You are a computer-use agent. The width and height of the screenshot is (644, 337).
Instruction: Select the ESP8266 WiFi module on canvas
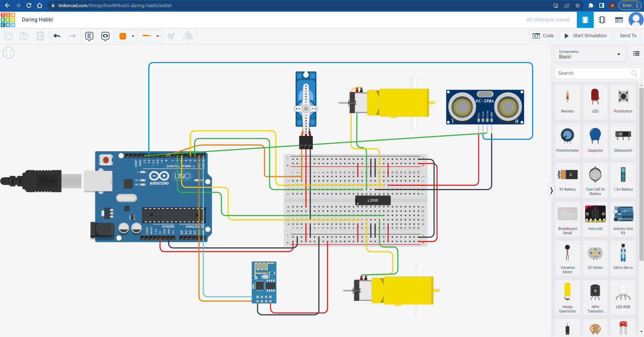click(x=264, y=282)
